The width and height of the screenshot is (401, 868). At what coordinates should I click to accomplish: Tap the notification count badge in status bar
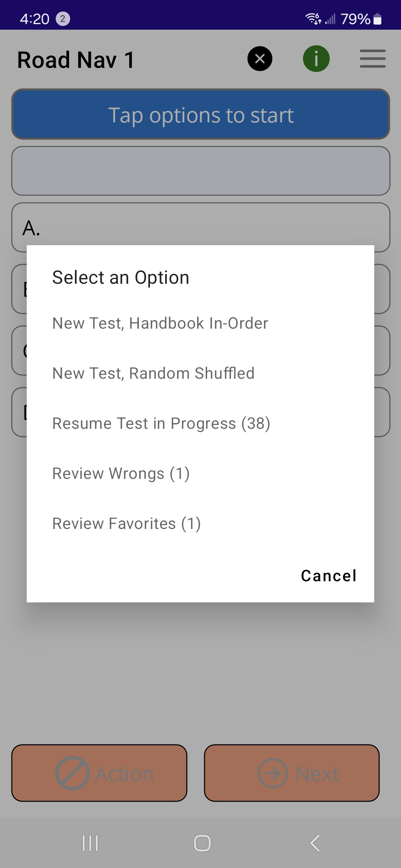[x=63, y=19]
